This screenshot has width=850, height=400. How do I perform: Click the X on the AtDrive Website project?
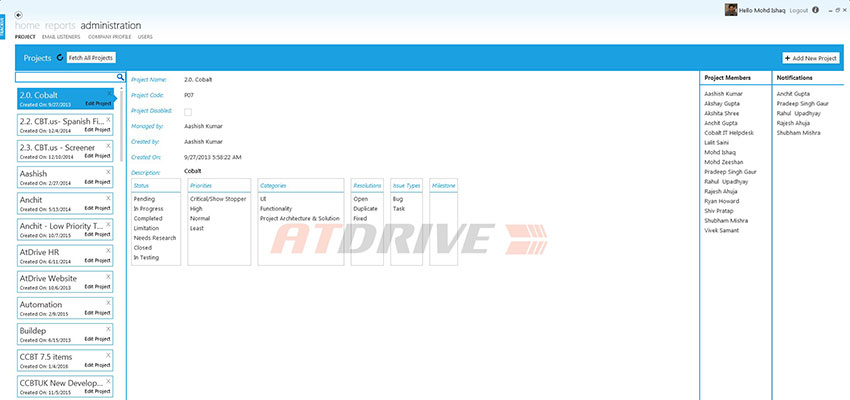[x=108, y=276]
